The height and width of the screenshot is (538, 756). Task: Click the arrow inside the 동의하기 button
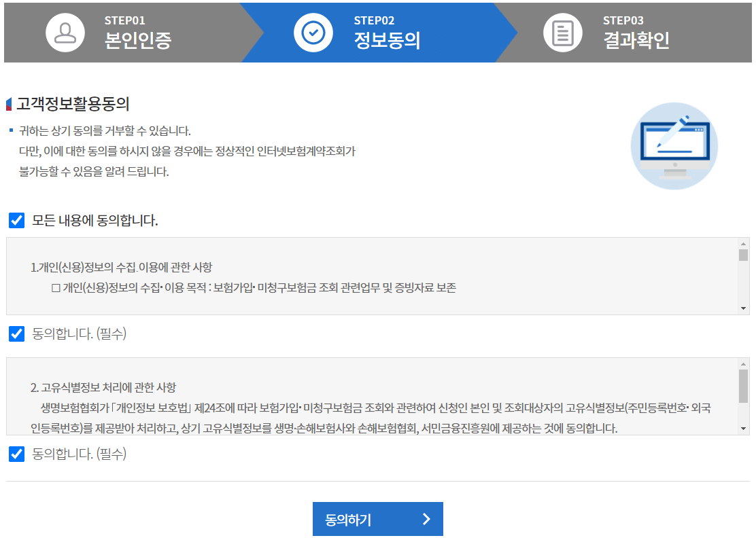(x=428, y=518)
